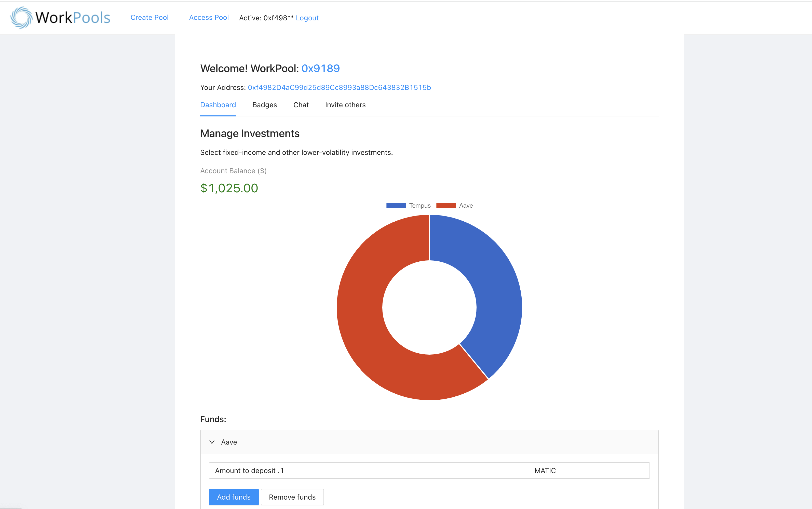Click the Active: 0xf498** account text
812x509 pixels.
pyautogui.click(x=266, y=18)
